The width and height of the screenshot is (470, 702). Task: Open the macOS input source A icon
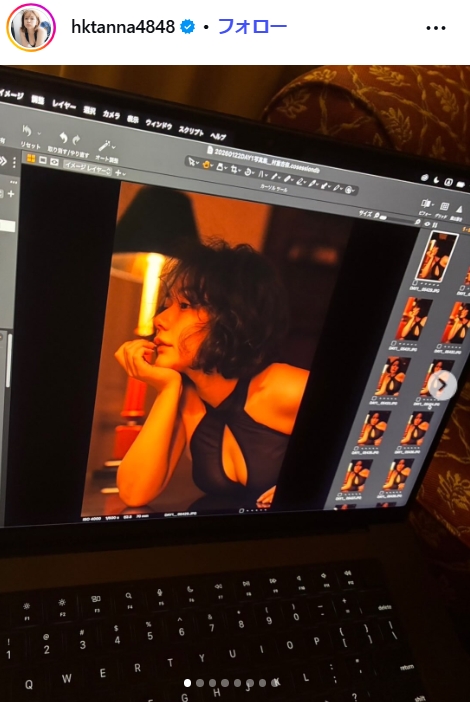[x=448, y=182]
